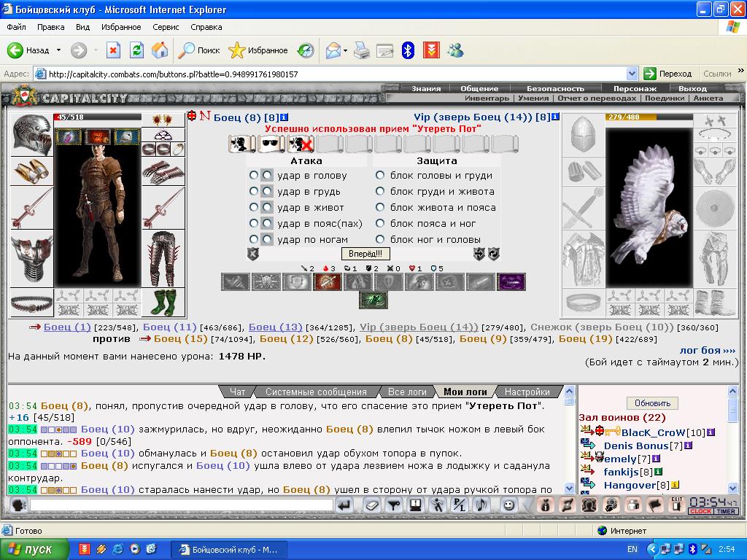The image size is (747, 560).
Task: Switch to the Системные сообщения tab
Action: [316, 392]
